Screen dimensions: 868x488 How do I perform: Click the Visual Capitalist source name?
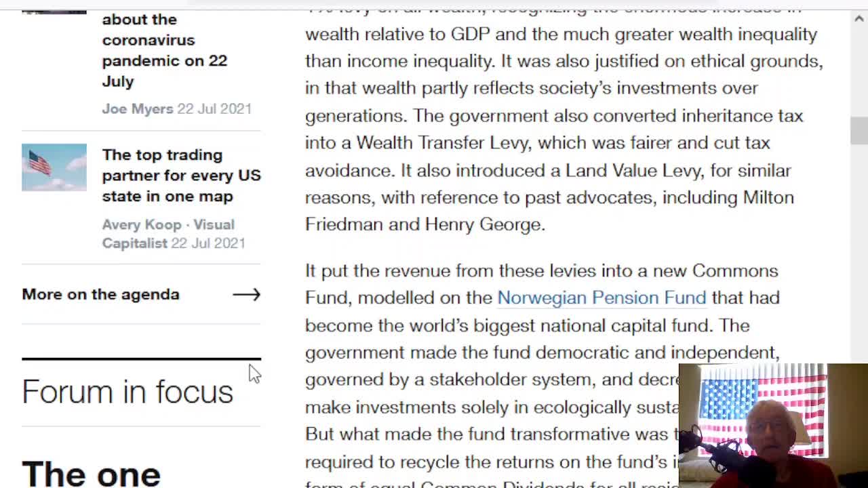tap(134, 243)
